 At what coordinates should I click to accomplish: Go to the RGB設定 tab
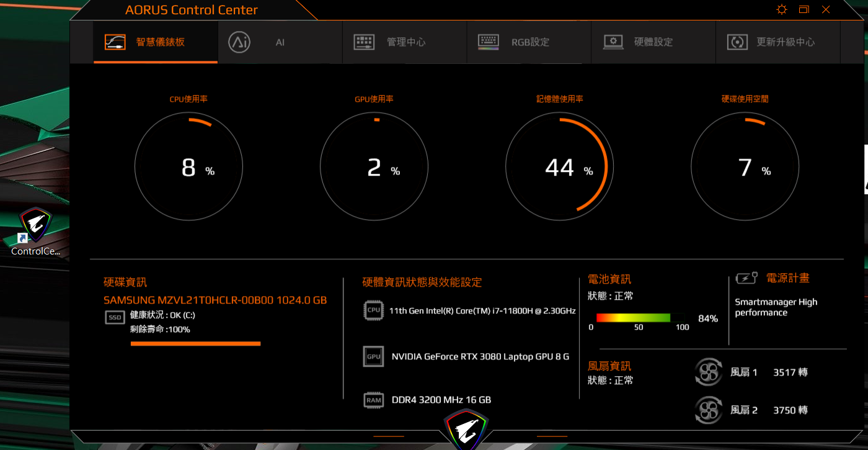(x=529, y=42)
